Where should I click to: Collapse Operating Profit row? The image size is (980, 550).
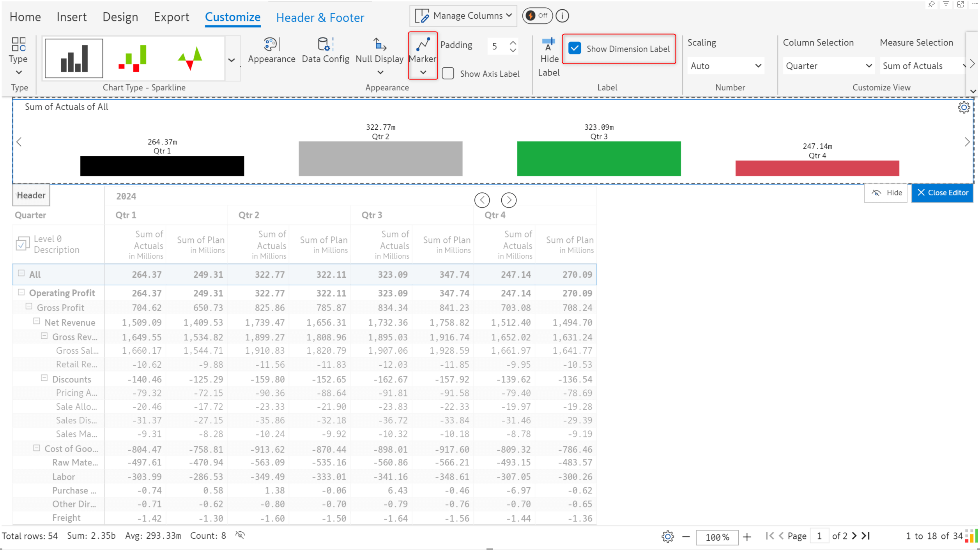(x=21, y=292)
